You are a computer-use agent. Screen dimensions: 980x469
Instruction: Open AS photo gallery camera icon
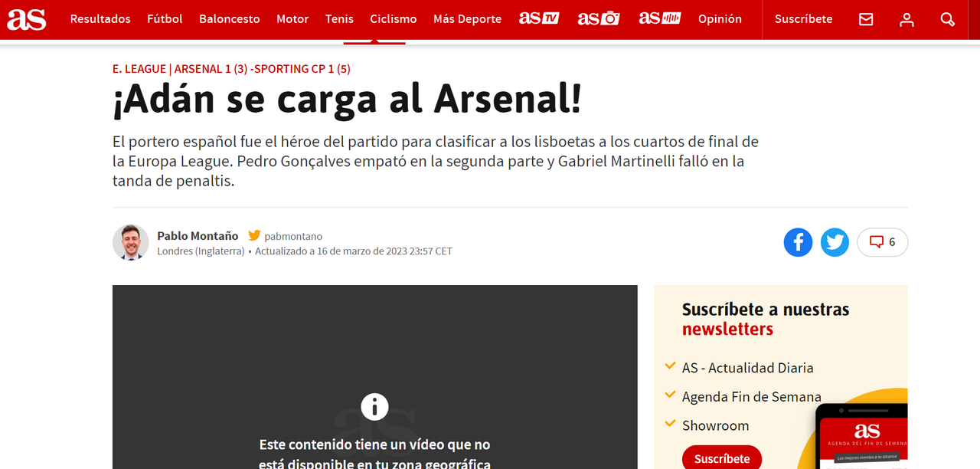click(x=599, y=18)
